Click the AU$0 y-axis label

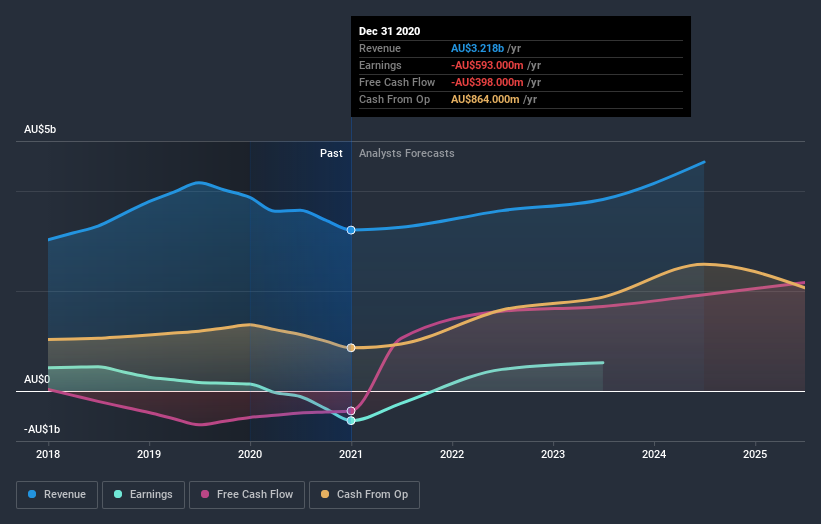[37, 379]
